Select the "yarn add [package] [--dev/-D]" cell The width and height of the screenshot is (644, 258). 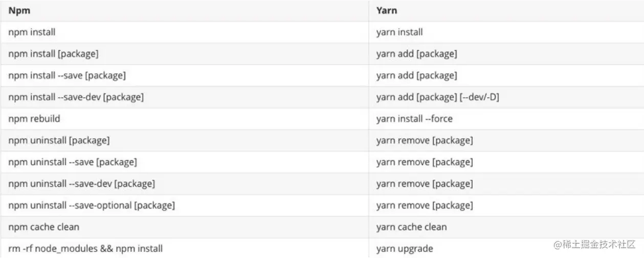point(437,97)
